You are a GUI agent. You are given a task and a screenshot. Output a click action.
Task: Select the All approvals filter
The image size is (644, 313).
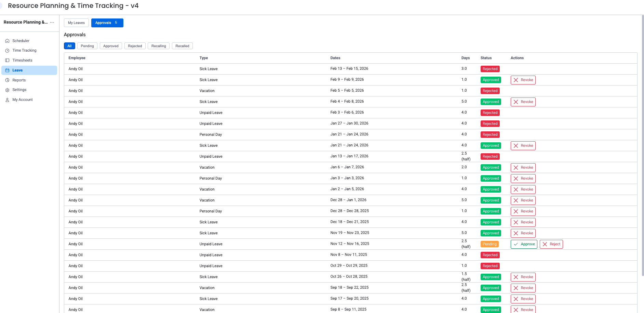(x=69, y=46)
